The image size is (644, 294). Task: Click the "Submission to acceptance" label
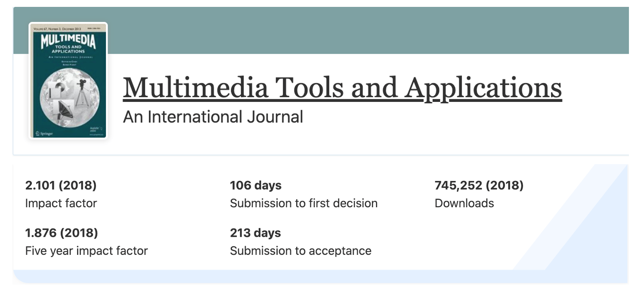300,251
